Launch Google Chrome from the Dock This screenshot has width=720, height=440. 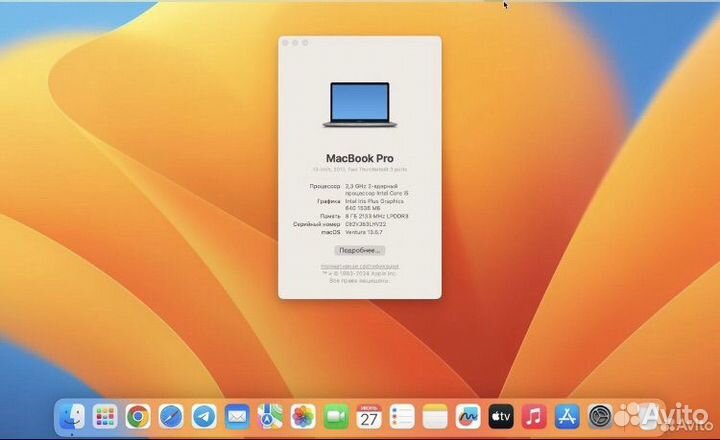click(x=138, y=417)
